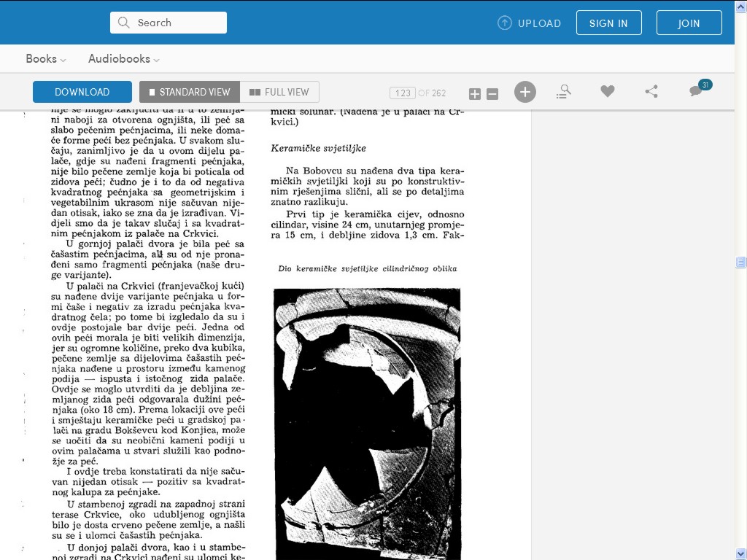Click the Search input box
This screenshot has height=560, width=747.
pyautogui.click(x=169, y=23)
